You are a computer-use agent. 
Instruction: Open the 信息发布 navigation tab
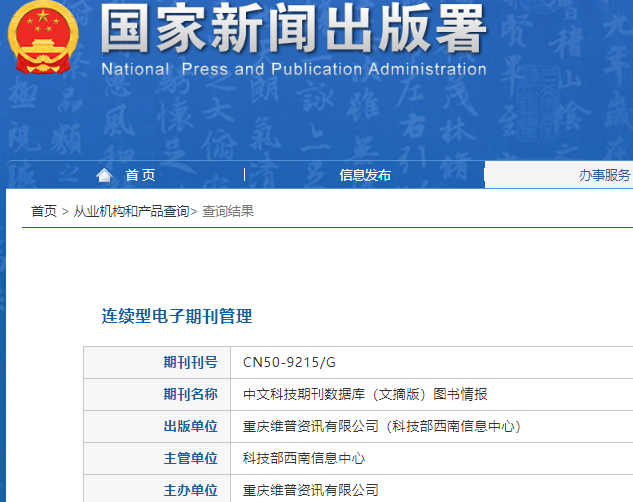(365, 175)
